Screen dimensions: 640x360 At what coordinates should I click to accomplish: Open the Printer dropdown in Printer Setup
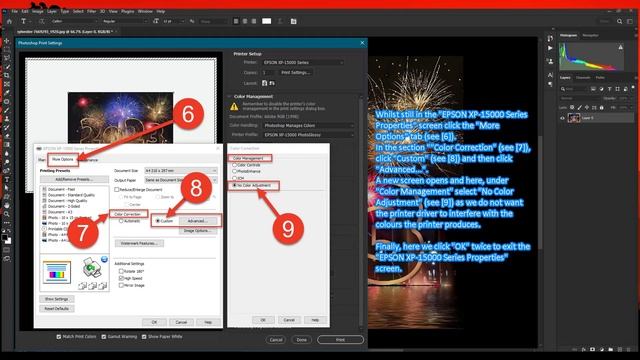click(302, 62)
